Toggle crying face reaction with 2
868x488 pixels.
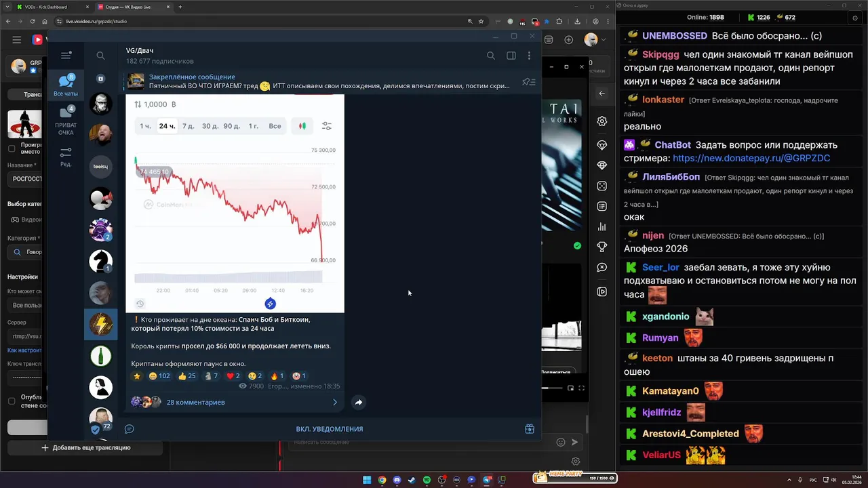(255, 375)
